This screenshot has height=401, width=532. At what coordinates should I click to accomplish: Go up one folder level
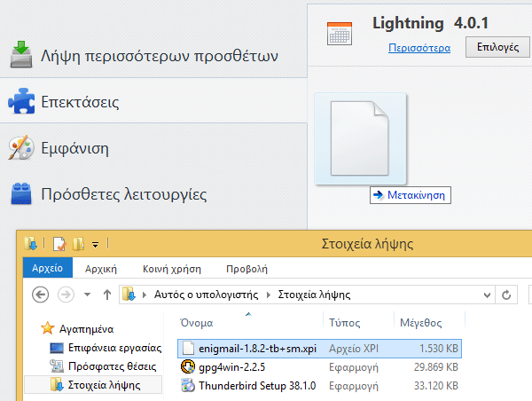[107, 295]
